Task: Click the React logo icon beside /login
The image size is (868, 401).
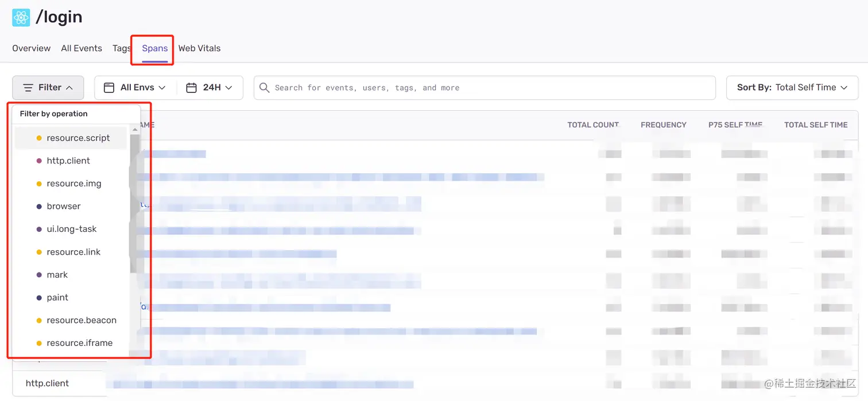Action: [x=21, y=17]
